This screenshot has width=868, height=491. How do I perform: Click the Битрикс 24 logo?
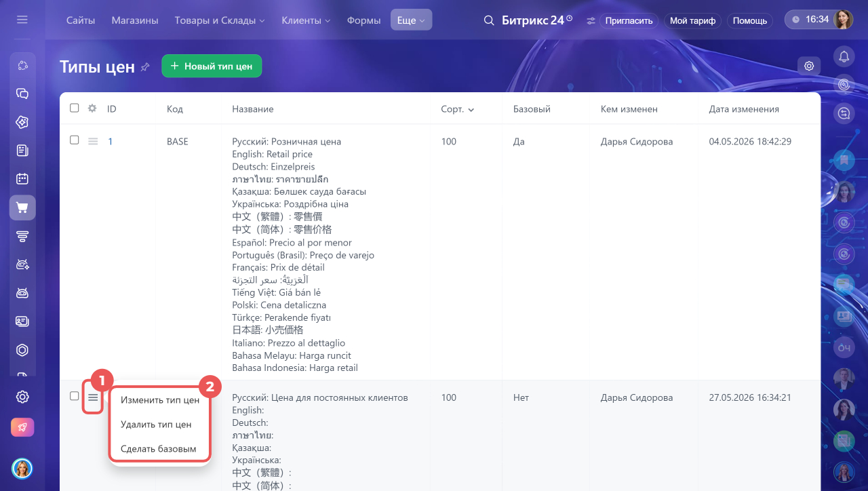coord(537,20)
